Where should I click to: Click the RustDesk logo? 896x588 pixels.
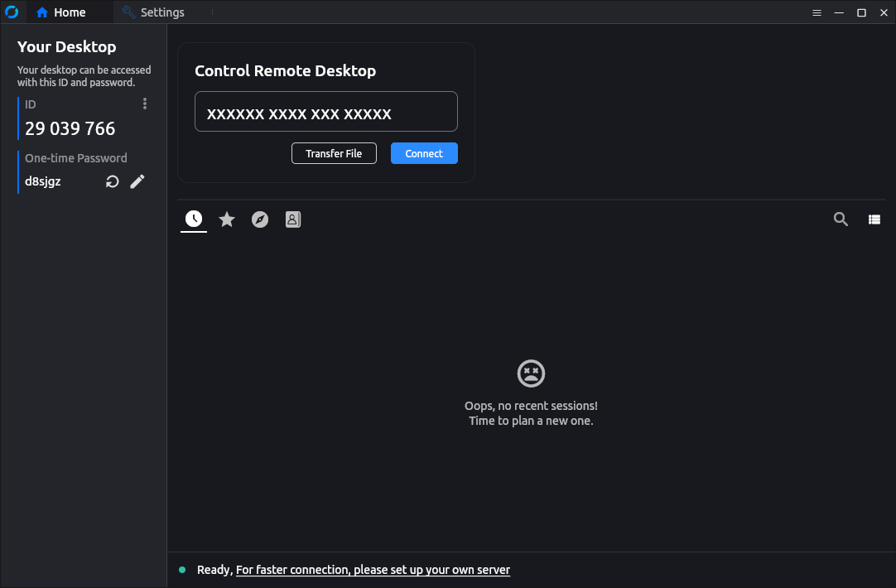click(12, 12)
